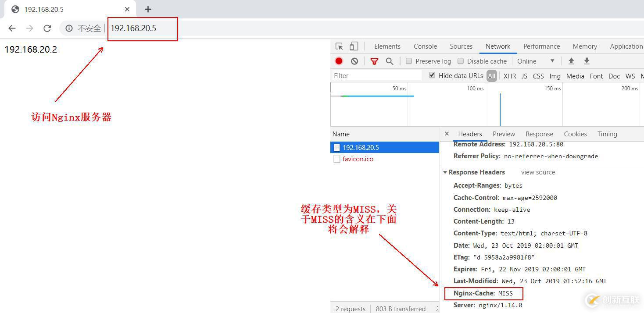Screen dimensions: 644x313
Task: Open the Online throttling dropdown
Action: 535,61
